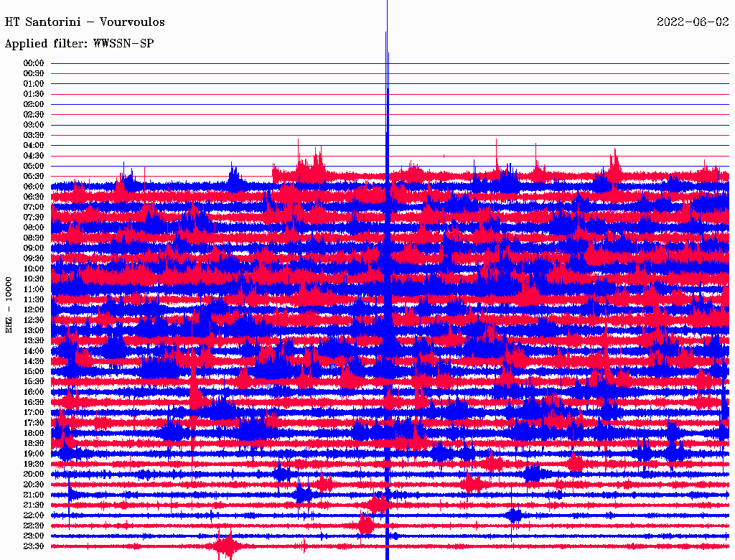Click the date label 2022-06-02

tap(693, 22)
